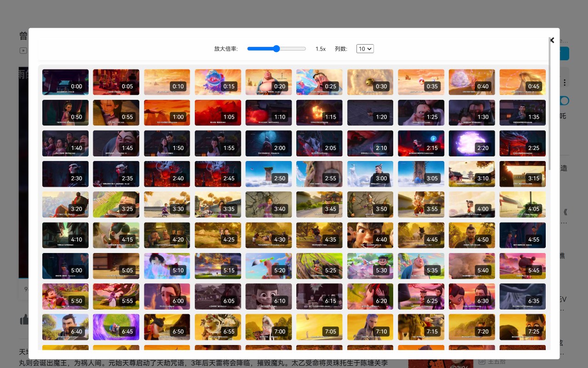Open the 1:15 fire scene thumbnail
Image resolution: width=588 pixels, height=368 pixels.
point(319,113)
